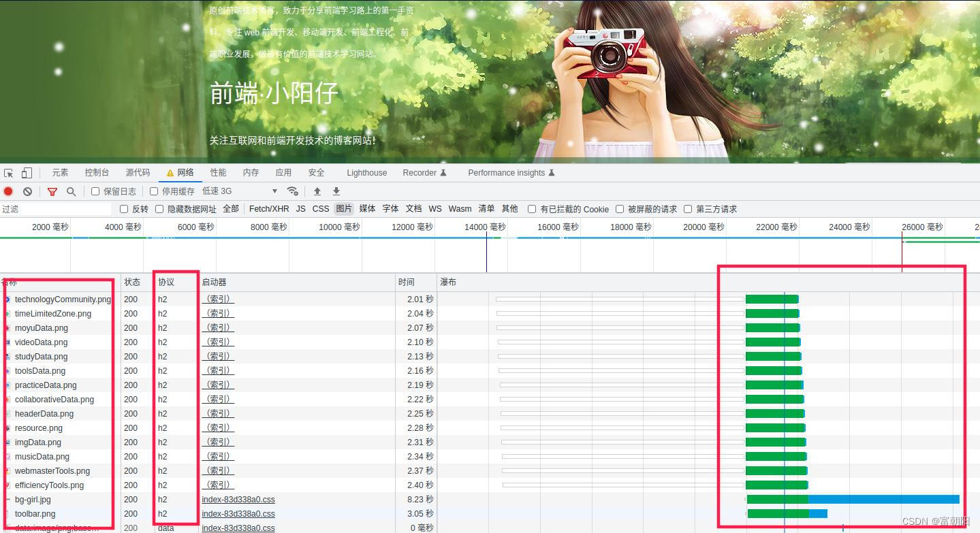This screenshot has width=980, height=533.
Task: Open network conditions via the wifi gear icon
Action: (293, 191)
